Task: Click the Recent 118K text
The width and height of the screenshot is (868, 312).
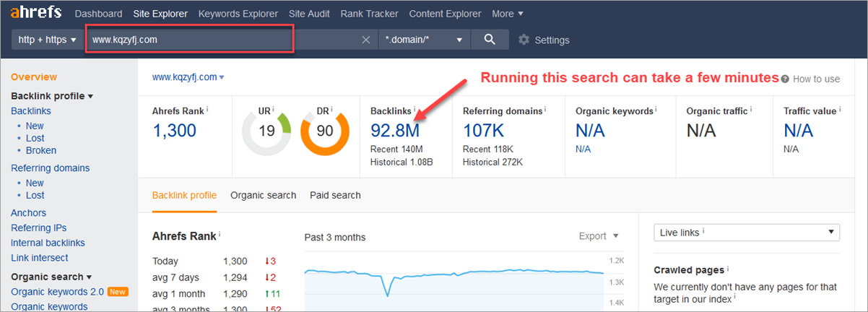Action: 490,149
